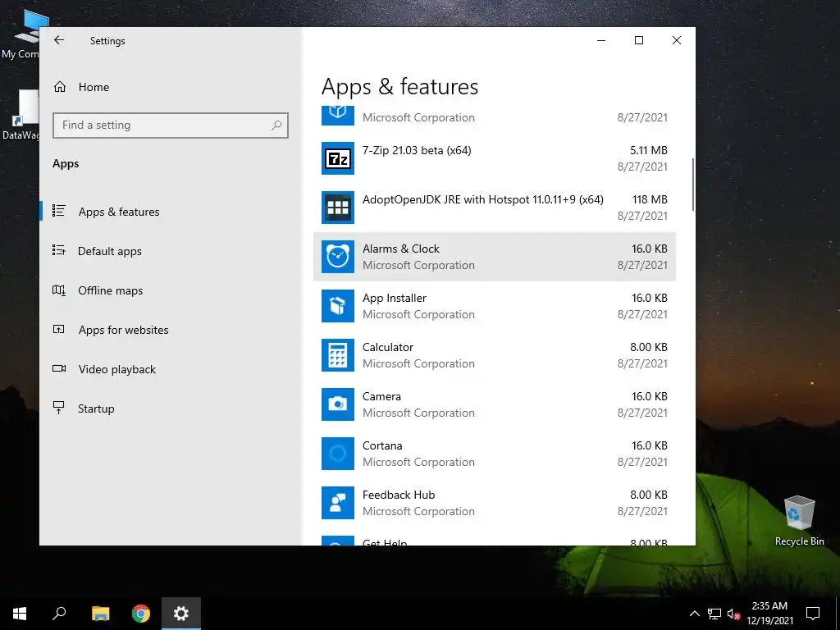The height and width of the screenshot is (630, 840).
Task: Select the Recycle Bin desktop icon
Action: coord(799,521)
